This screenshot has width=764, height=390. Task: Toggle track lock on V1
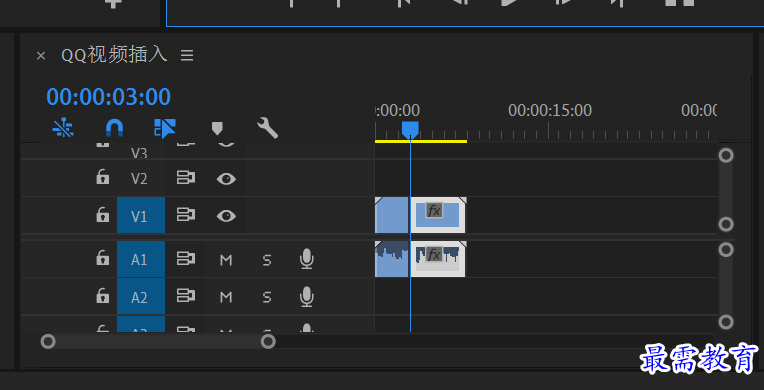[x=102, y=214]
